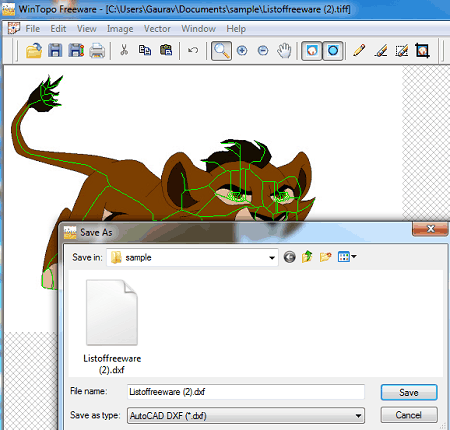Toggle the show image view button
The height and width of the screenshot is (430, 450).
pyautogui.click(x=312, y=51)
